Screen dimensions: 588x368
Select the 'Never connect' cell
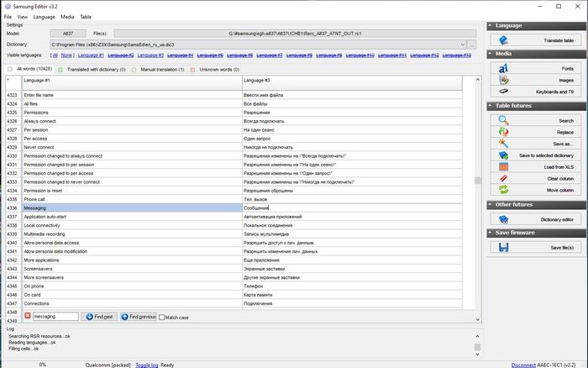coord(132,147)
